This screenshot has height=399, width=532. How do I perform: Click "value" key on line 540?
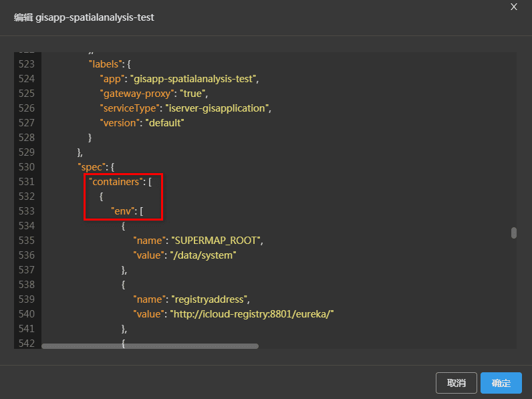[x=148, y=314]
